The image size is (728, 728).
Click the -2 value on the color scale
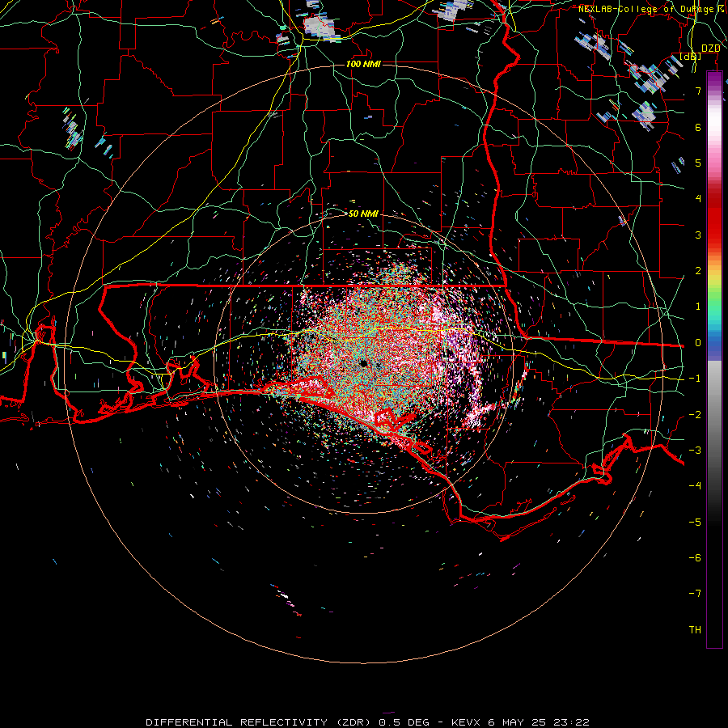tap(695, 415)
